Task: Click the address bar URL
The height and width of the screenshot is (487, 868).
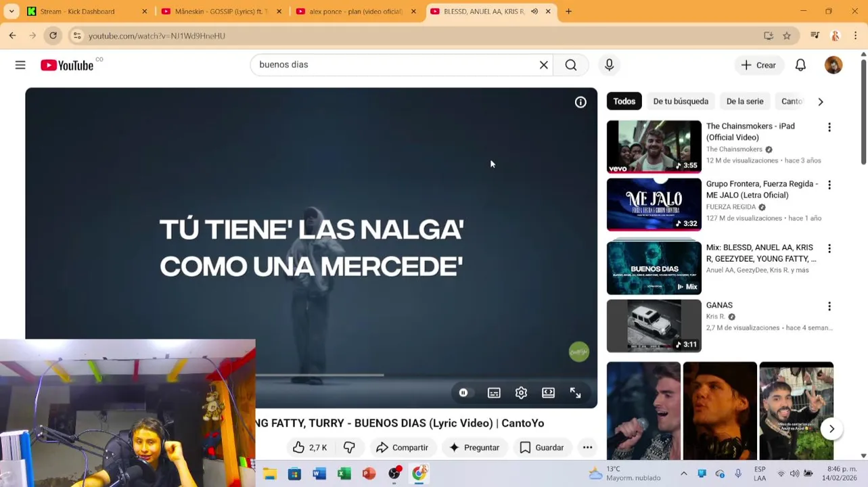Action: (x=157, y=36)
